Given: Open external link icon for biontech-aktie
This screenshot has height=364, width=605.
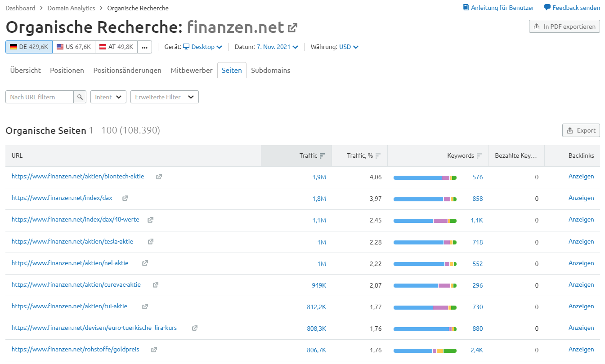Looking at the screenshot, I should point(159,177).
